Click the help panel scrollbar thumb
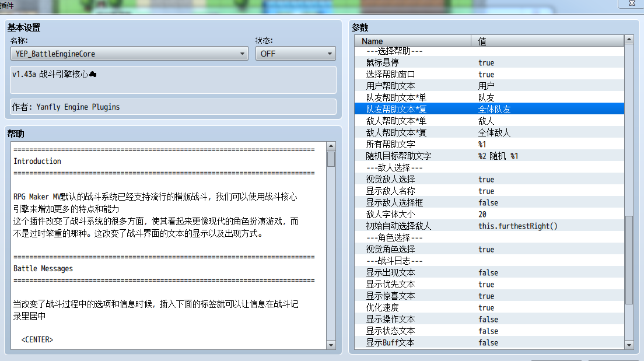The image size is (644, 361). [x=331, y=159]
